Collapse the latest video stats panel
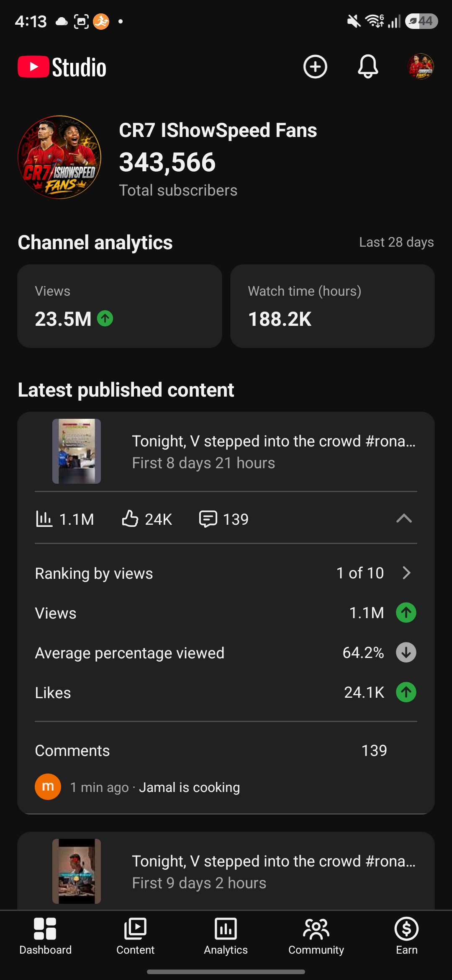 tap(404, 519)
